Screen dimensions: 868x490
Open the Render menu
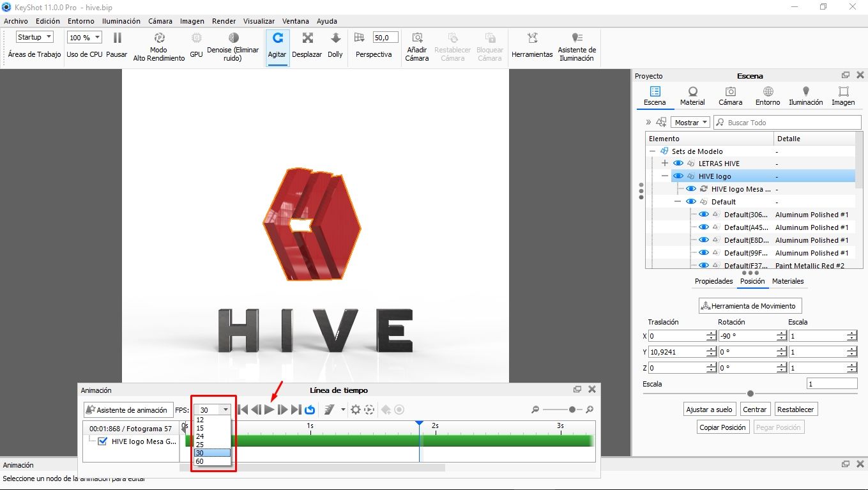click(224, 21)
